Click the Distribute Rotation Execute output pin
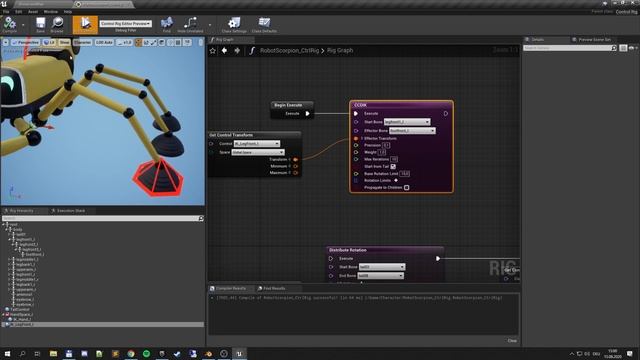This screenshot has width=640, height=360. 438,258
